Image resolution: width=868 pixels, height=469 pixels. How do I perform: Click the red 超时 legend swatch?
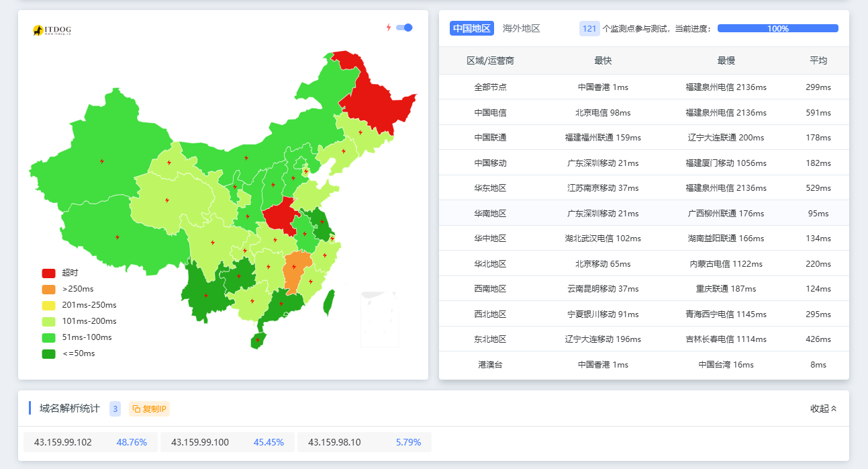(x=48, y=273)
